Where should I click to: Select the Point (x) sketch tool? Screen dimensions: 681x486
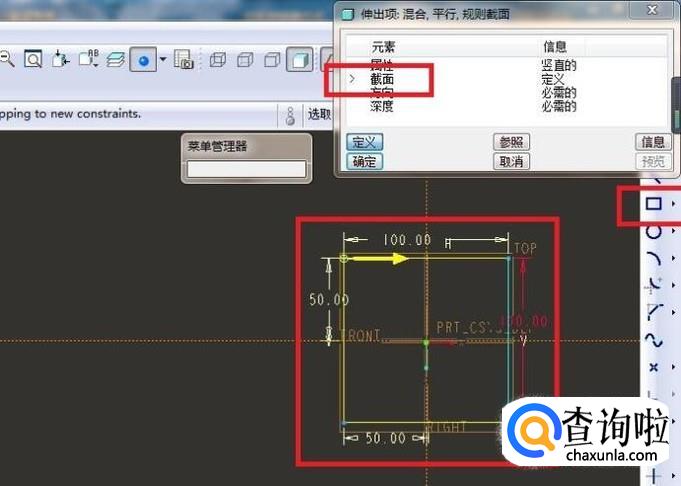(653, 367)
